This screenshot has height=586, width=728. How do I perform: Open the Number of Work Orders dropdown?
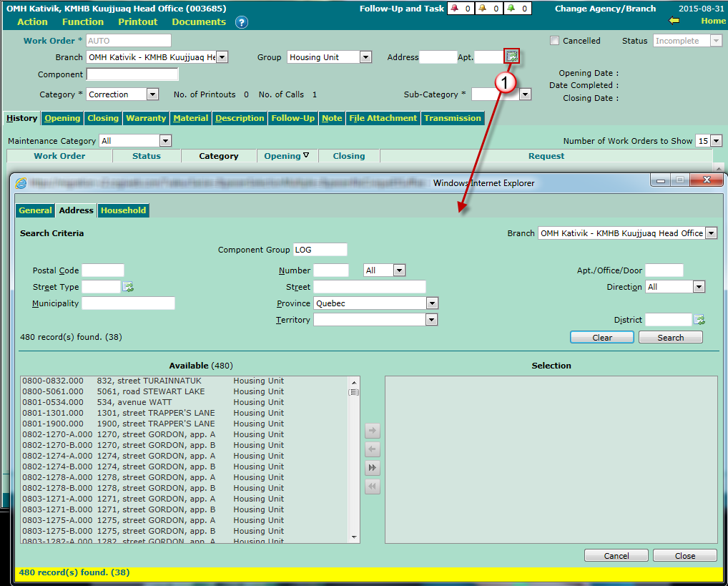(716, 141)
